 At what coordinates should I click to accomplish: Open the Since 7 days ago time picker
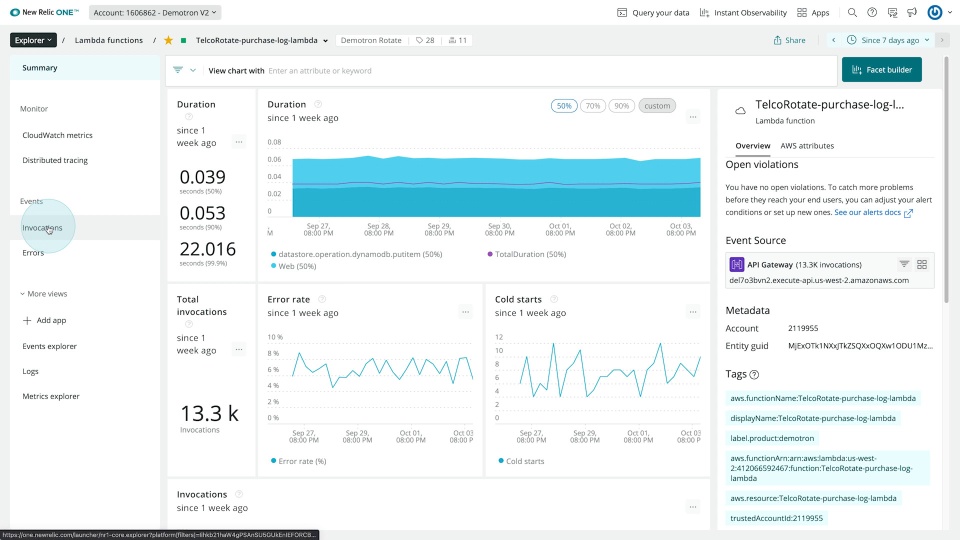(888, 40)
